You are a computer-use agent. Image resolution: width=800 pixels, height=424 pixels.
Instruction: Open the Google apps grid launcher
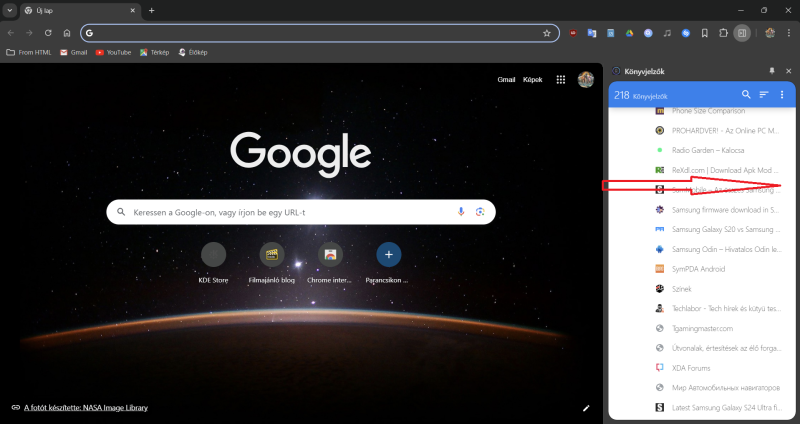click(x=561, y=80)
